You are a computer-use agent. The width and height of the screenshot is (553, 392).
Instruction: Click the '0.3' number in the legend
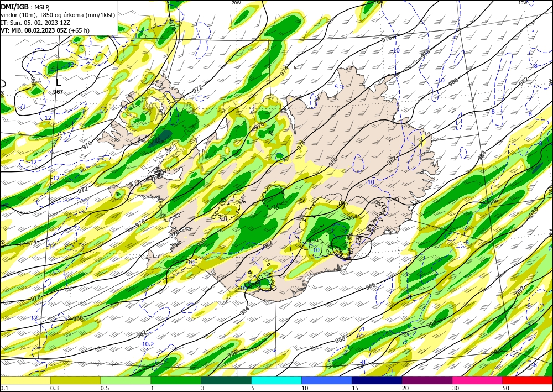point(54,388)
